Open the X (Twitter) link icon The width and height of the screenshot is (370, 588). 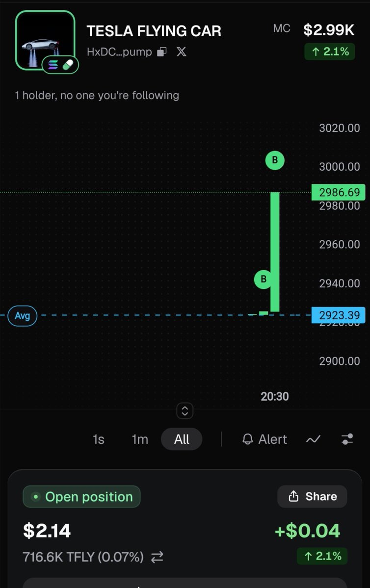(182, 52)
